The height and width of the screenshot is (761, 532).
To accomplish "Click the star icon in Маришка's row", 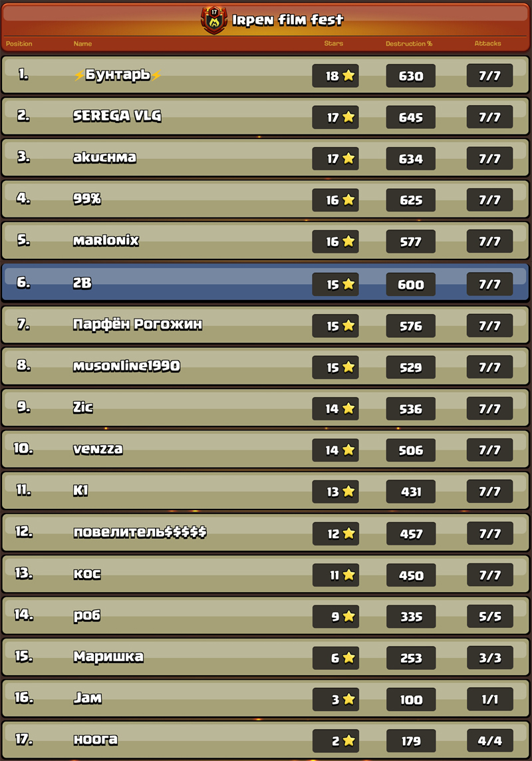I will [x=348, y=658].
